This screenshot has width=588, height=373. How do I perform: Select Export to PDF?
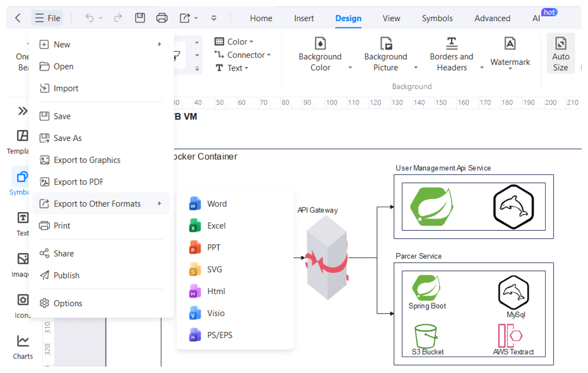point(101,182)
